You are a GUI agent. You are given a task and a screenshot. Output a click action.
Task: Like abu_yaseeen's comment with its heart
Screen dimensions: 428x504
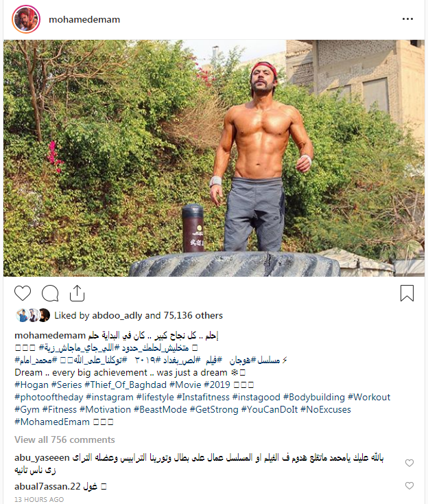pyautogui.click(x=409, y=463)
